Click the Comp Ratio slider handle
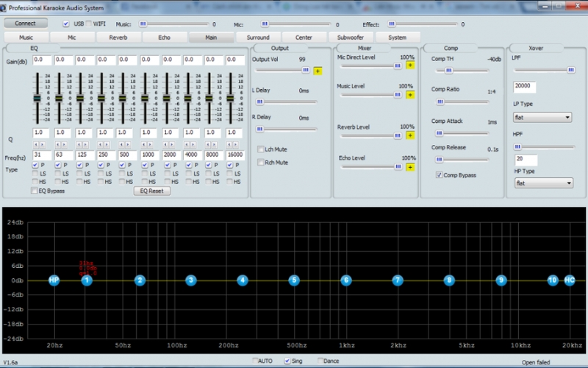 click(440, 102)
